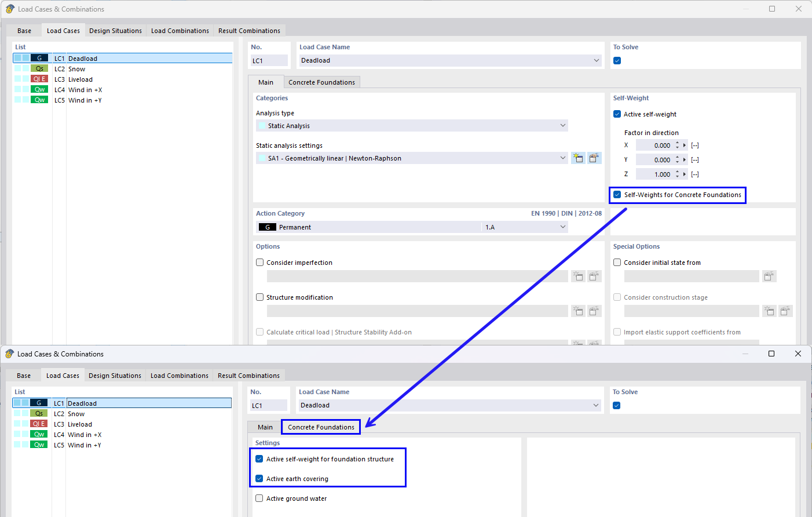The height and width of the screenshot is (517, 812).
Task: Click the QI E badge of Liveload in upper window
Action: pyautogui.click(x=39, y=79)
